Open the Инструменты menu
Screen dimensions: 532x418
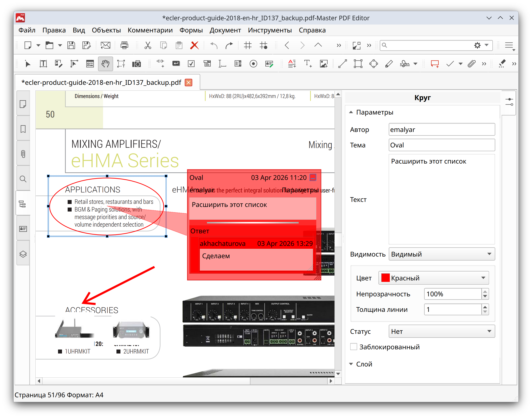[270, 30]
